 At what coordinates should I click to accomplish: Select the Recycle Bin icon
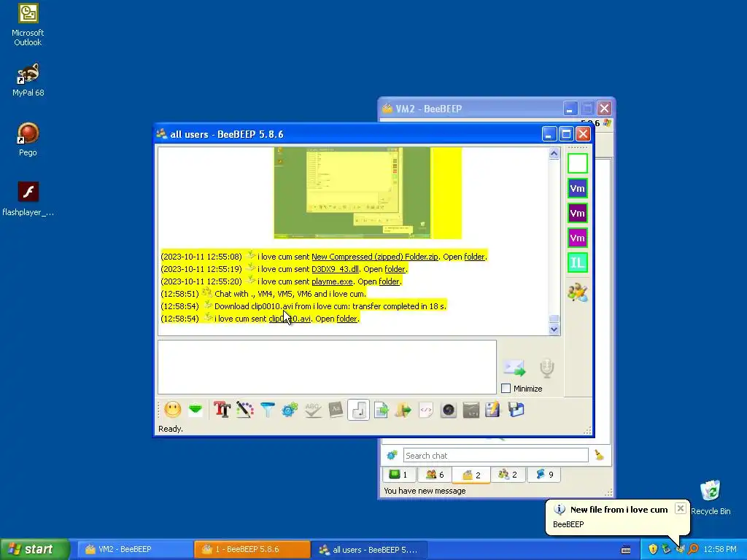711,498
